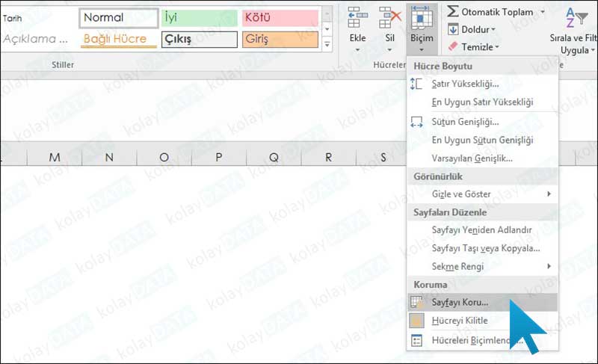This screenshot has width=598, height=364.
Task: Select Varsayılan Genişlik menu entry
Action: click(482, 158)
